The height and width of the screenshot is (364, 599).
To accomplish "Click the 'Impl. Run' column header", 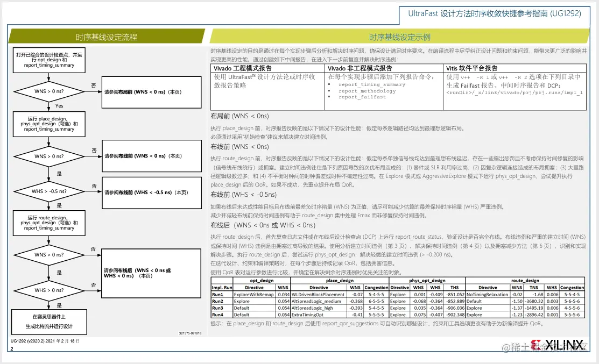I will [x=222, y=287].
